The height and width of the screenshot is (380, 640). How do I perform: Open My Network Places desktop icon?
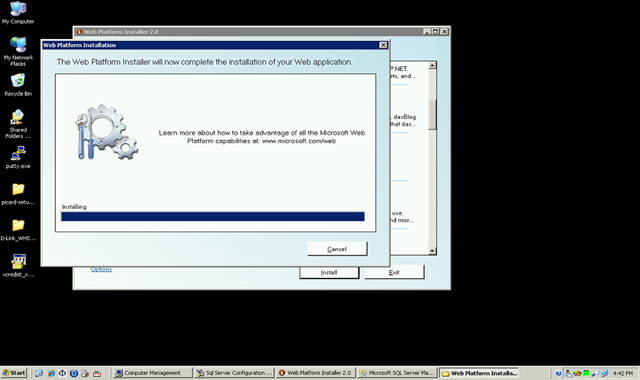(x=18, y=51)
